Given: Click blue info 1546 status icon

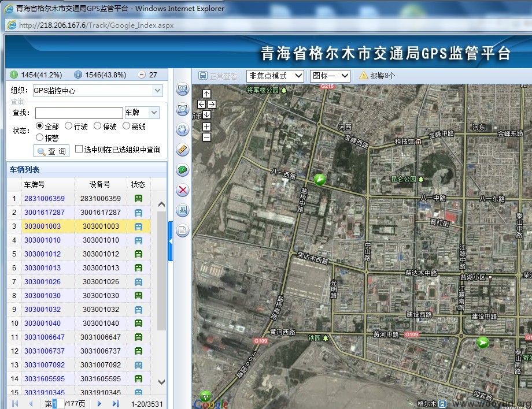Looking at the screenshot, I should [x=78, y=75].
